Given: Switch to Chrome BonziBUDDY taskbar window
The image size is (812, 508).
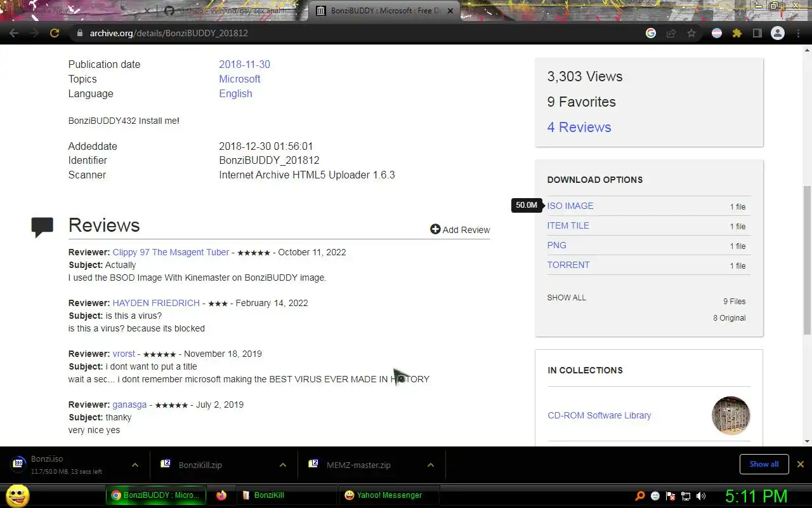Looking at the screenshot, I should [x=156, y=495].
